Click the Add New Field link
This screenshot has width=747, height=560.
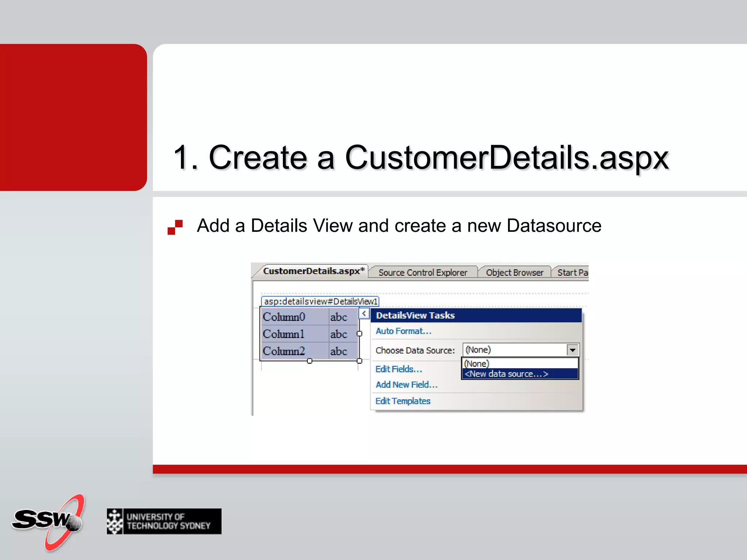[406, 385]
